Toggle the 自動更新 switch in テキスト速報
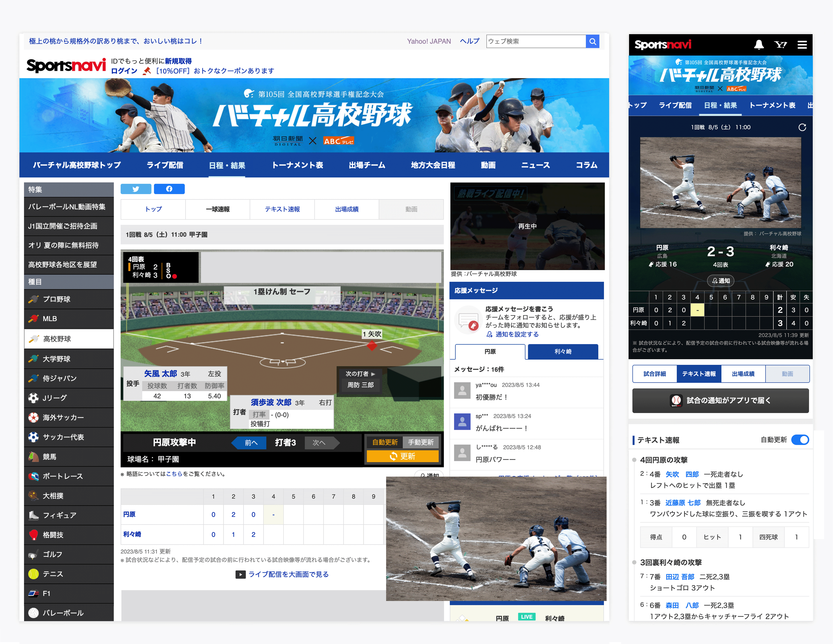The width and height of the screenshot is (833, 644). pyautogui.click(x=800, y=440)
